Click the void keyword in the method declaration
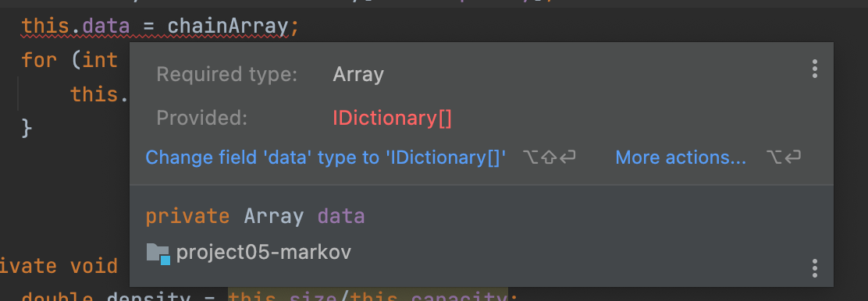Viewport: 868px width, 301px height. (x=94, y=266)
